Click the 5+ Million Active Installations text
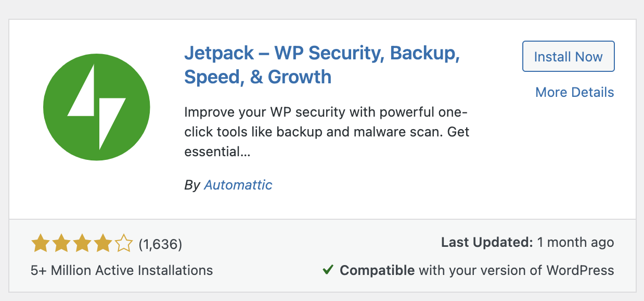Image resolution: width=644 pixels, height=301 pixels. click(121, 270)
